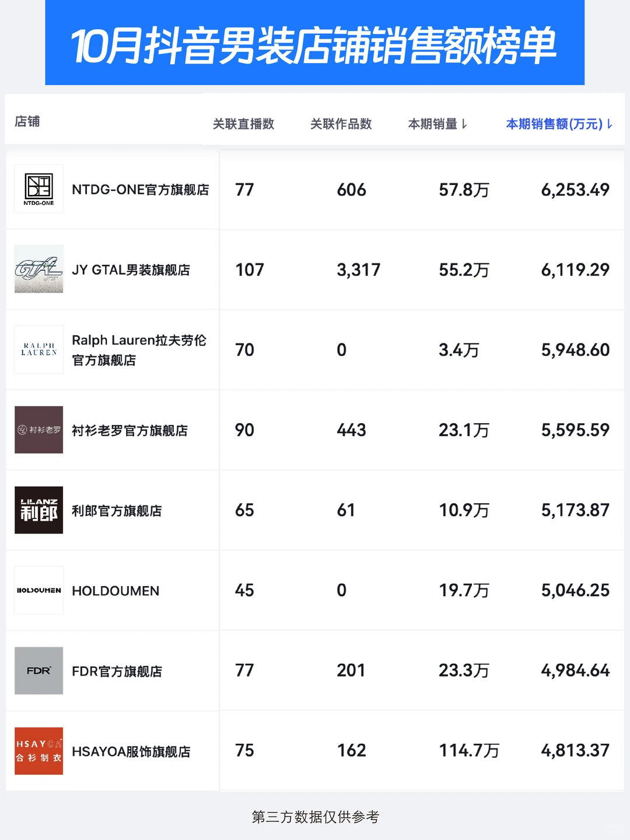This screenshot has width=630, height=840.
Task: Click works count 443
Action: (x=351, y=430)
